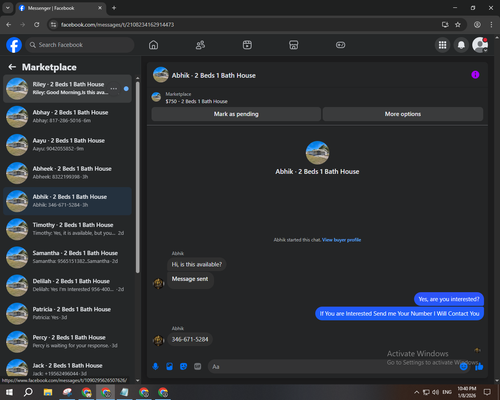Click the Facebook logo
Image resolution: width=500 pixels, height=400 pixels.
(x=14, y=45)
